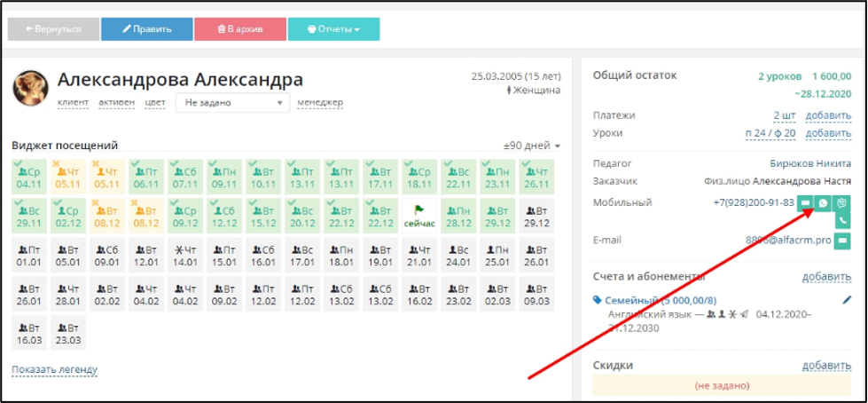Click the SMS icon beside the phone number
Viewport: 868px width, 403px height.
coord(805,203)
